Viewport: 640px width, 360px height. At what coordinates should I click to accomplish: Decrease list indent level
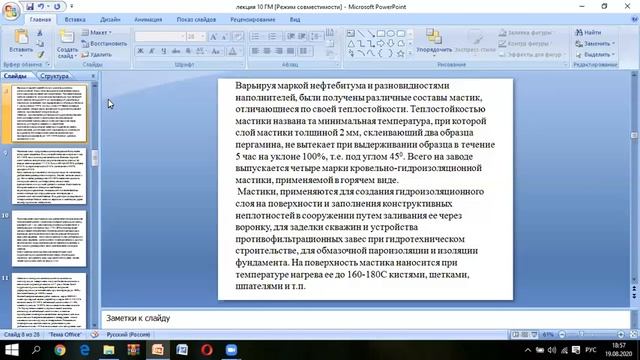pos(291,37)
